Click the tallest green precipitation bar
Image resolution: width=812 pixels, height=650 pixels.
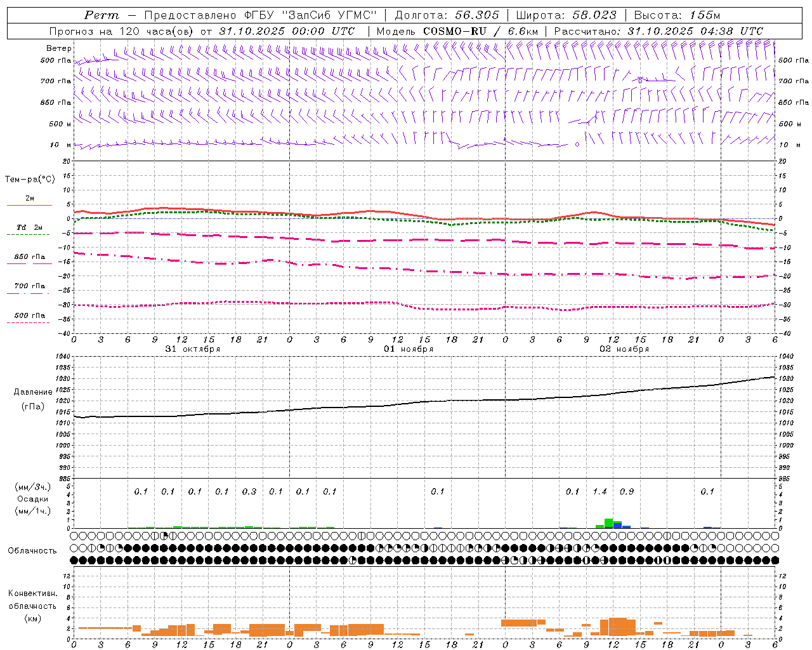[x=608, y=523]
